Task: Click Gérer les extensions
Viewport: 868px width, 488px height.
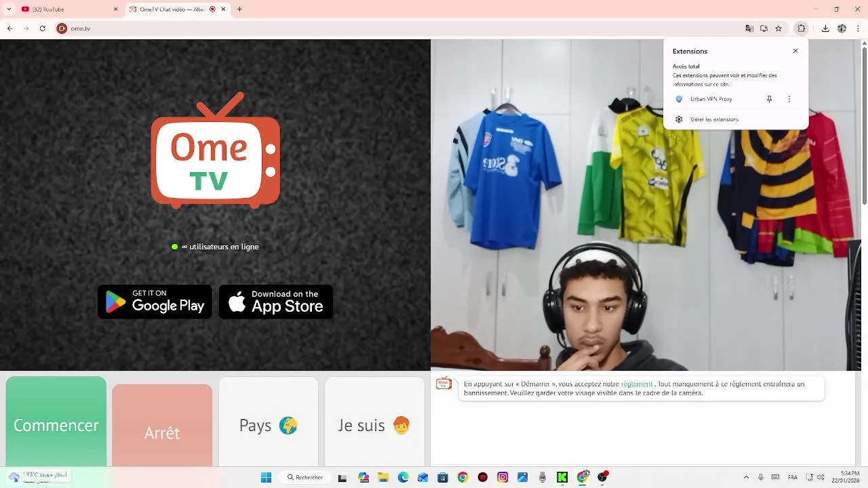Action: point(714,119)
